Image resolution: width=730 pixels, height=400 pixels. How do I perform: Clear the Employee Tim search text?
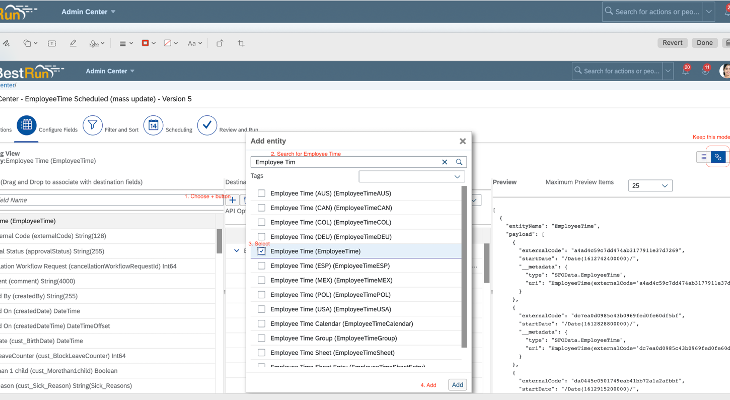click(445, 162)
